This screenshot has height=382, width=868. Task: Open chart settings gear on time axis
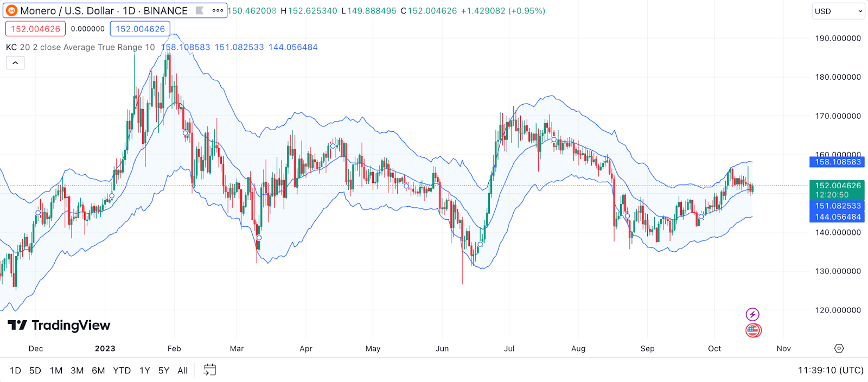[x=839, y=348]
